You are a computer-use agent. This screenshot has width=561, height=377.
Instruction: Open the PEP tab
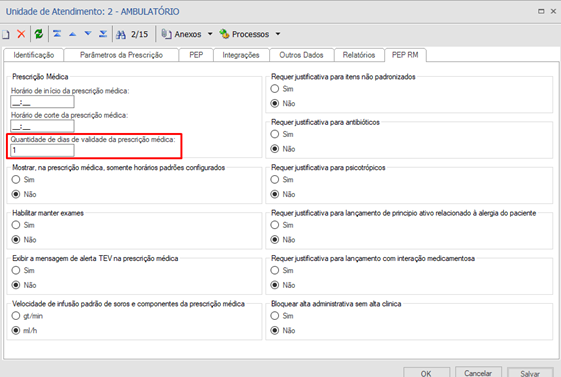tap(196, 55)
